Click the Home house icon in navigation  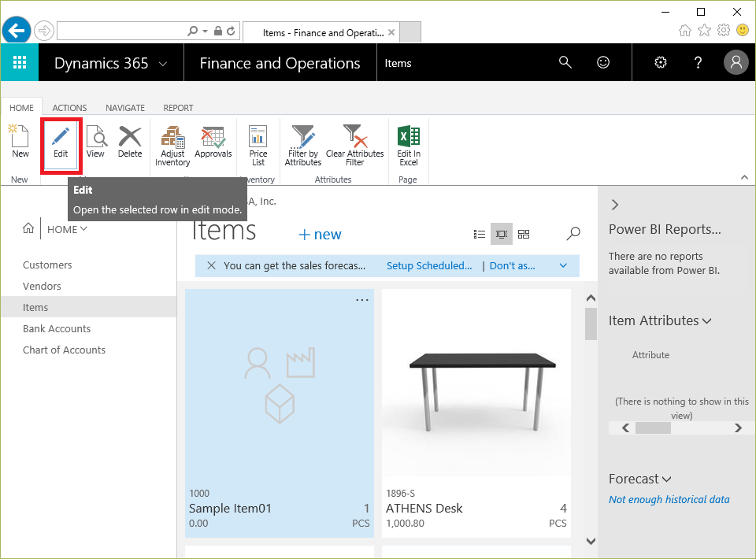click(28, 228)
